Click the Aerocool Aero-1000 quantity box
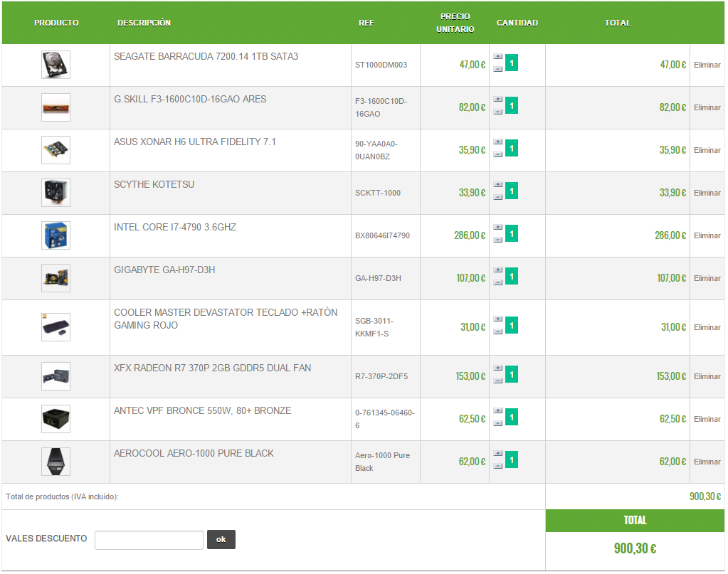728x574 pixels. 512,460
